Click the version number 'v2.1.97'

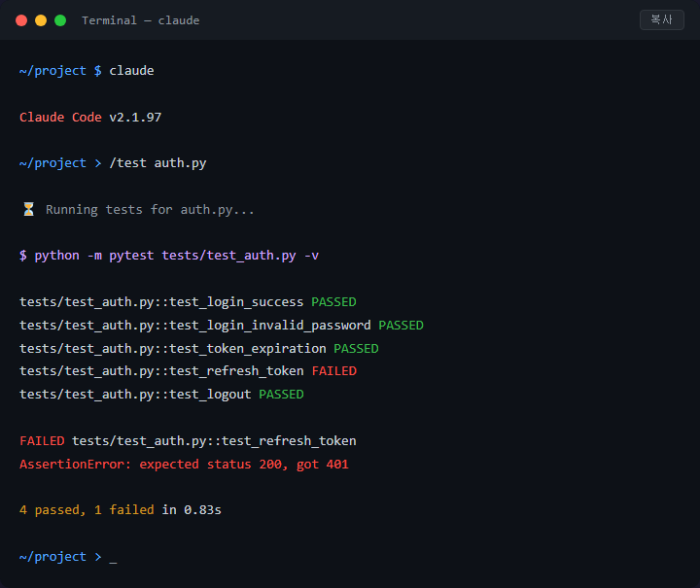click(x=135, y=117)
